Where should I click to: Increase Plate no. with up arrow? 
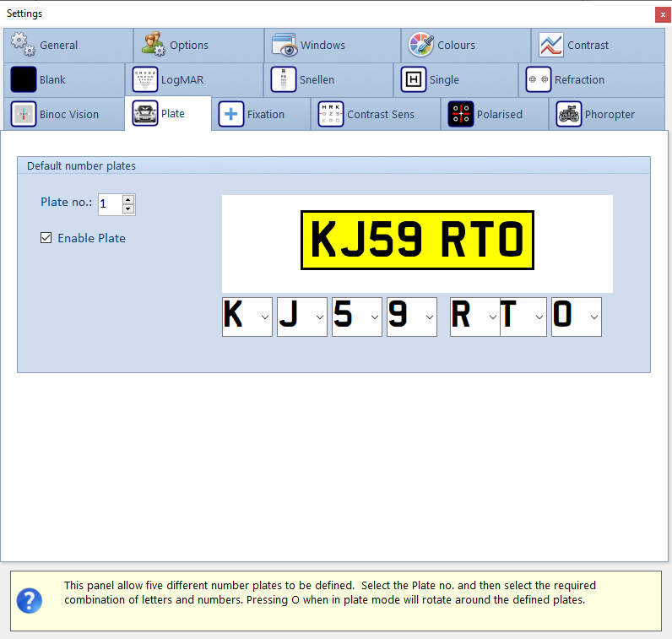click(x=128, y=199)
